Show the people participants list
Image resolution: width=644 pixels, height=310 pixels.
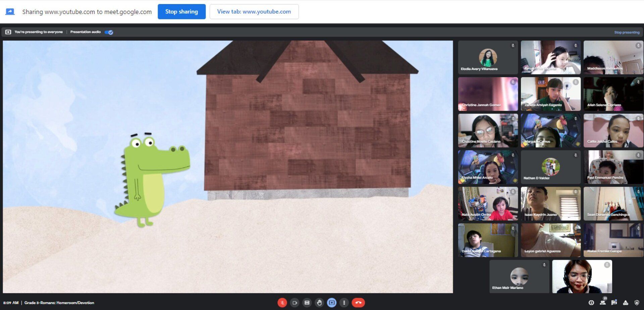[x=603, y=303]
